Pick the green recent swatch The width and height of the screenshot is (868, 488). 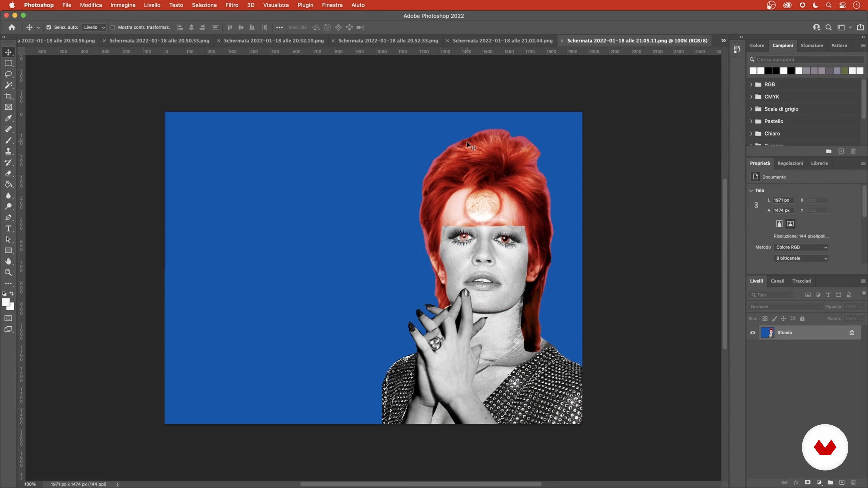click(x=845, y=71)
